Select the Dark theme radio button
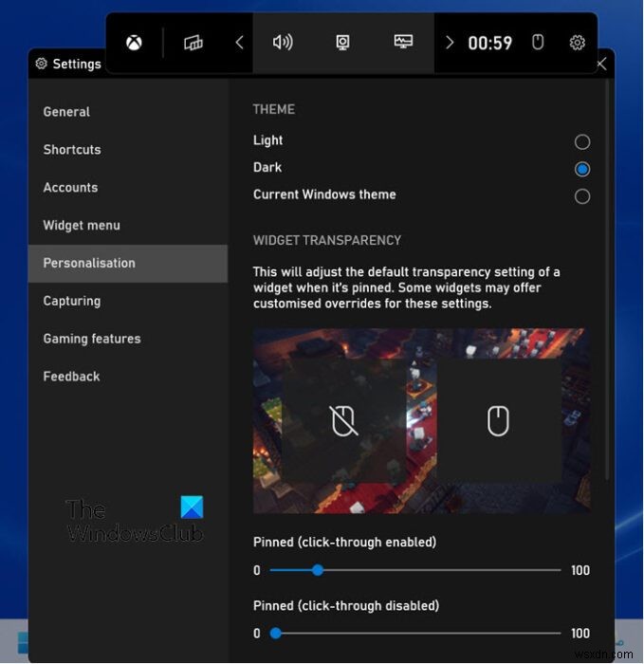 coord(582,169)
